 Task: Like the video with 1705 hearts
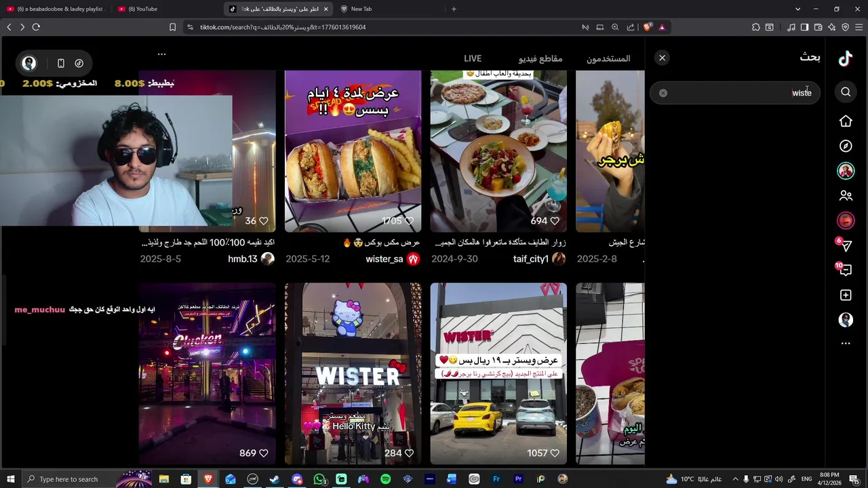coord(409,221)
